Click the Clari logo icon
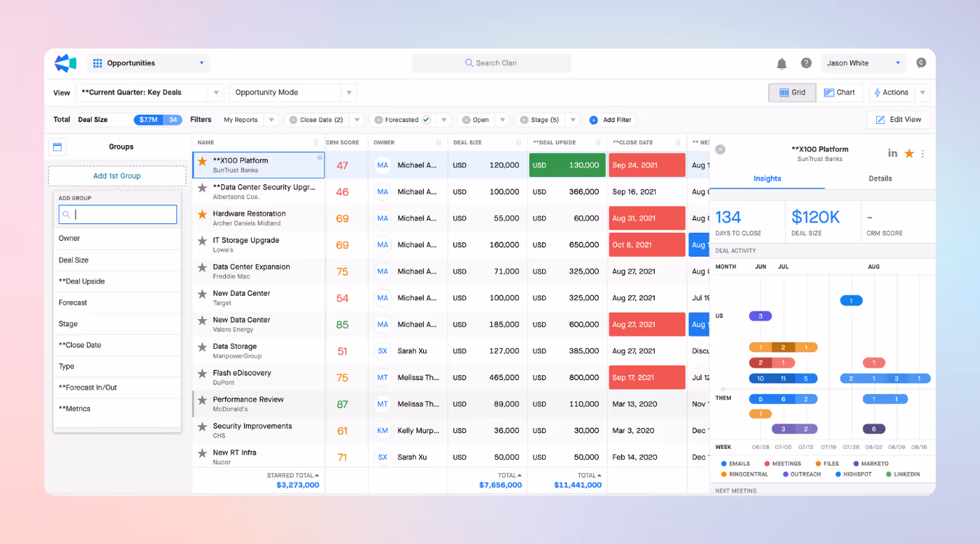The image size is (980, 544). (x=65, y=63)
